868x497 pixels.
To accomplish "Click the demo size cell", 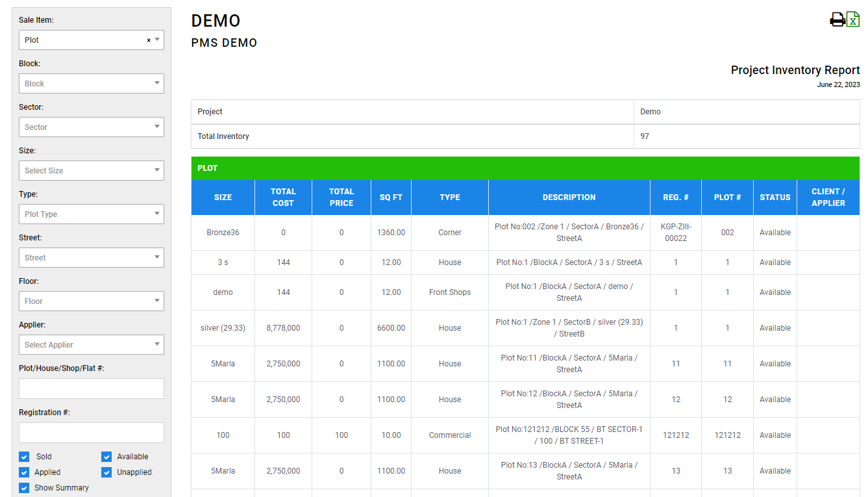I will pyautogui.click(x=223, y=292).
